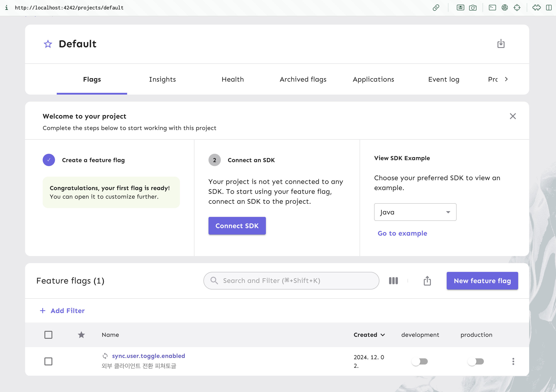Check the select-all flags checkbox
The height and width of the screenshot is (392, 556).
48,335
